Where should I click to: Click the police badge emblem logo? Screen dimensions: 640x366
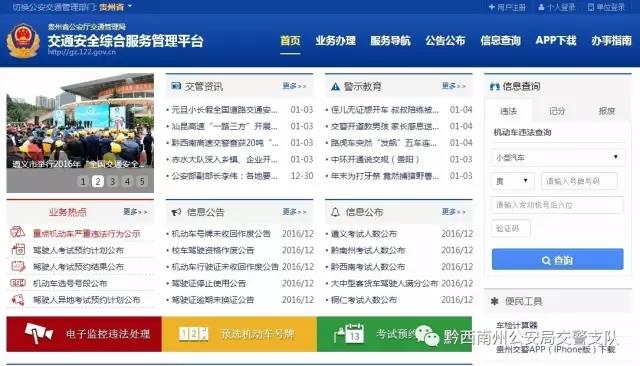click(23, 40)
